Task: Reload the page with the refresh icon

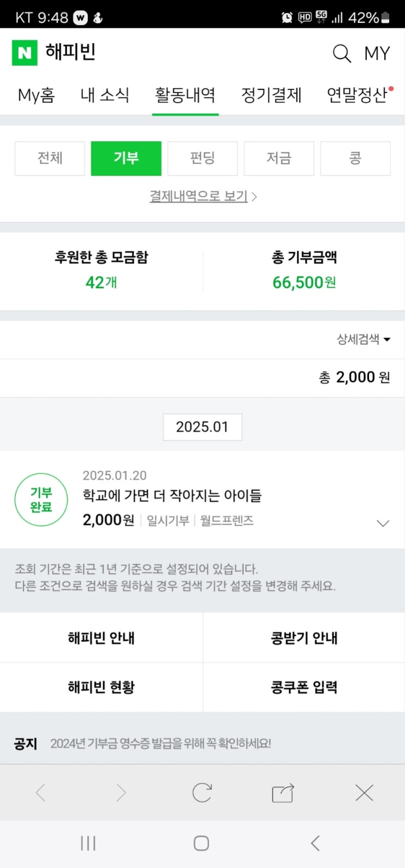Action: [202, 793]
